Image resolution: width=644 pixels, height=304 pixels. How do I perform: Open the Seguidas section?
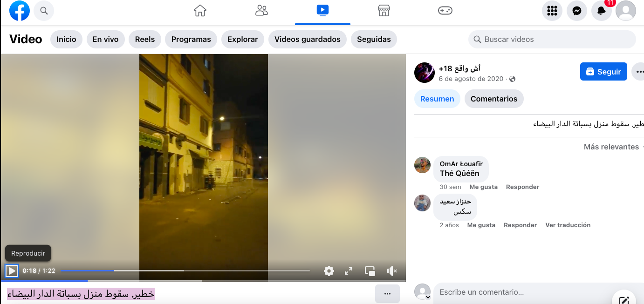[x=374, y=40]
